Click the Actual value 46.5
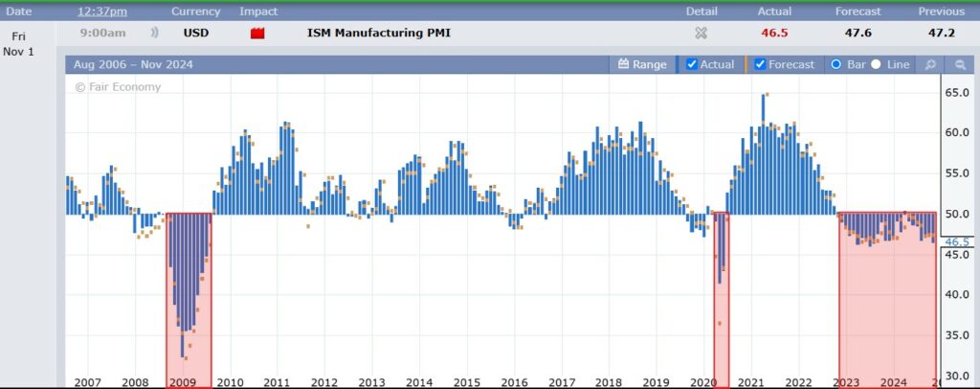 (x=773, y=34)
